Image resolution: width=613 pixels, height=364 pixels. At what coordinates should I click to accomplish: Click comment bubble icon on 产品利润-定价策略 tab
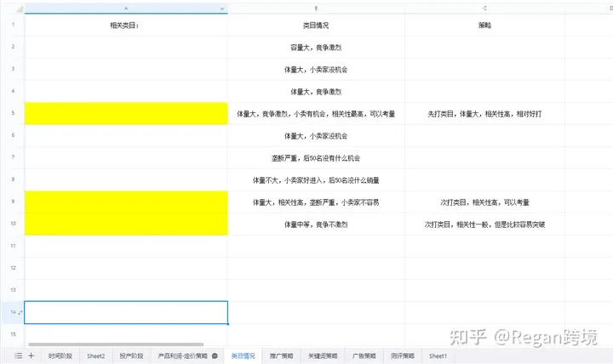click(215, 356)
